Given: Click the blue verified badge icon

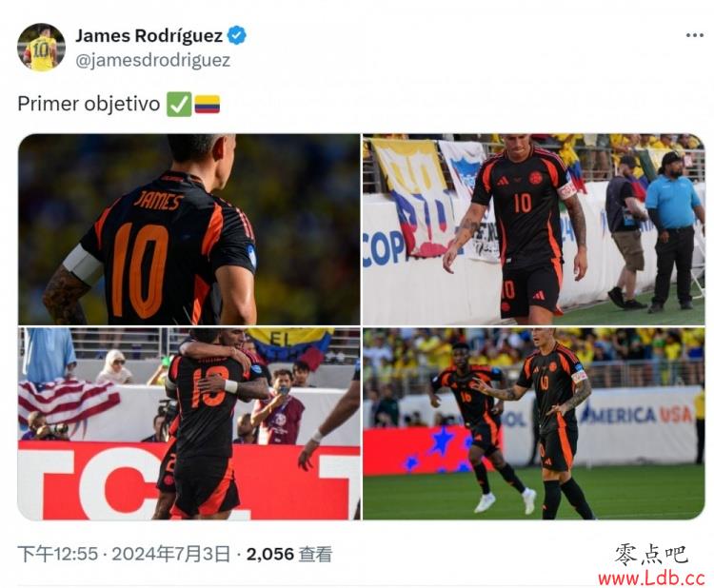Looking at the screenshot, I should click(x=237, y=35).
